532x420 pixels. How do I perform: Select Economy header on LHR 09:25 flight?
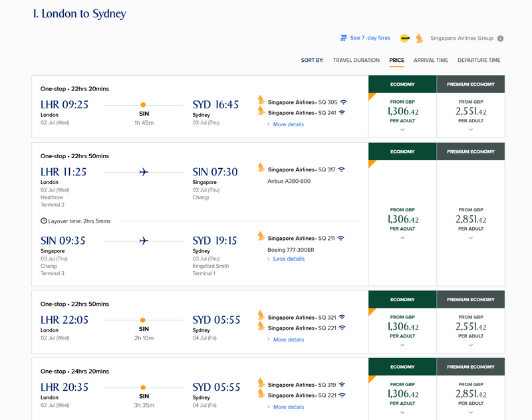pos(402,84)
